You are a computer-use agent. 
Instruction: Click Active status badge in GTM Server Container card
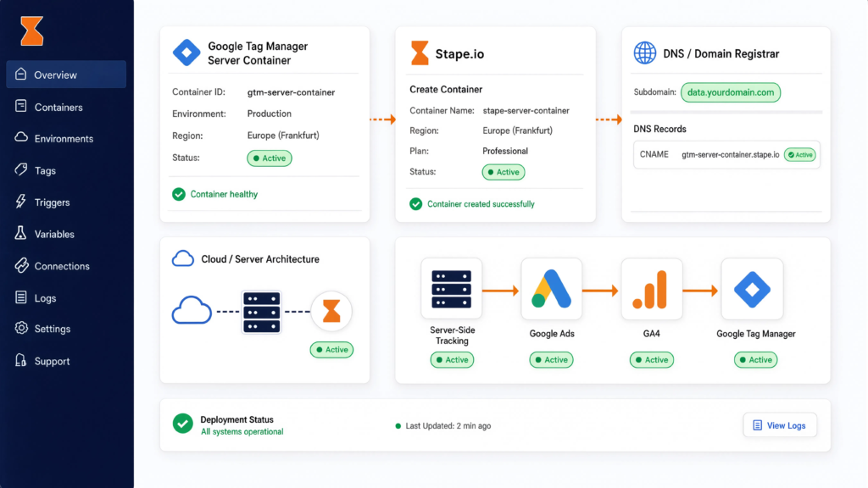[270, 158]
